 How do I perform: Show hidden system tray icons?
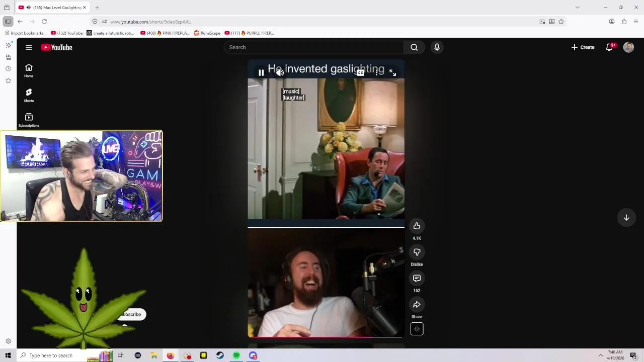pyautogui.click(x=600, y=355)
